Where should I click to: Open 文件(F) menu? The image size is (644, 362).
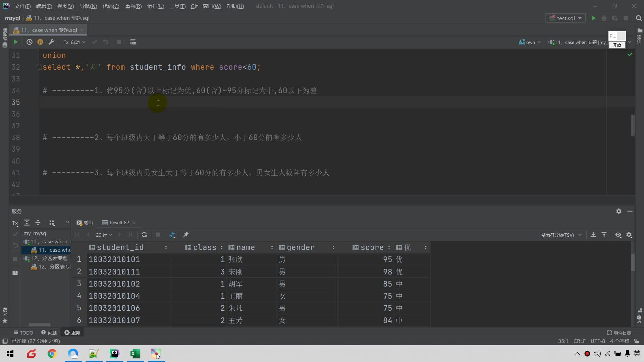22,6
